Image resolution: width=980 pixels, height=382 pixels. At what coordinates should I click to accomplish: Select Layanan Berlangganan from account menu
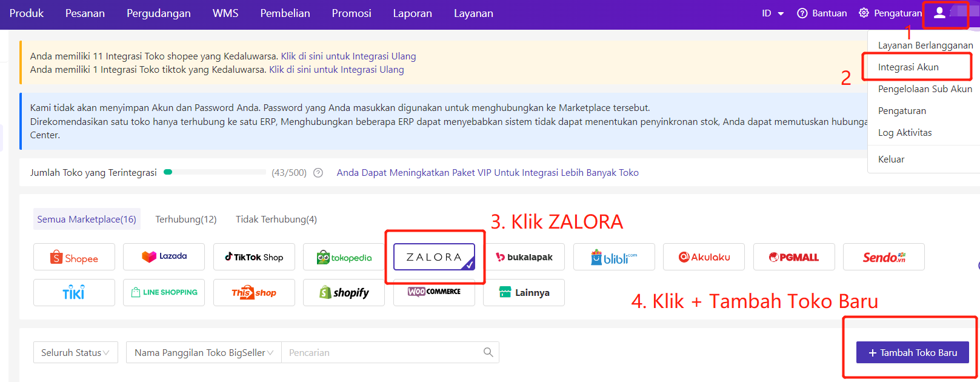925,45
